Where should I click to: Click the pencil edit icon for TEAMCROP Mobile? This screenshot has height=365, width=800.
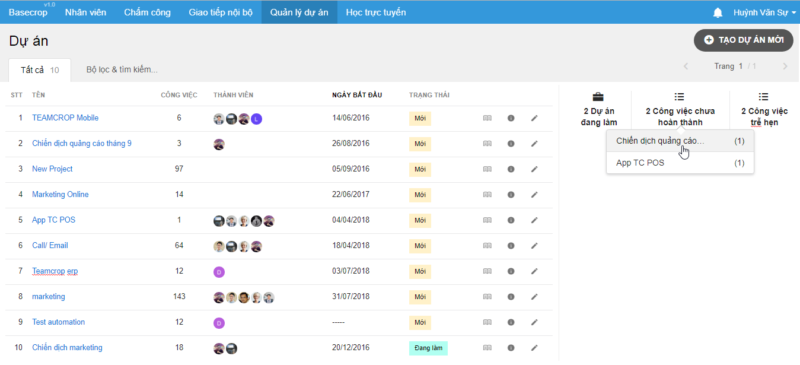(534, 118)
